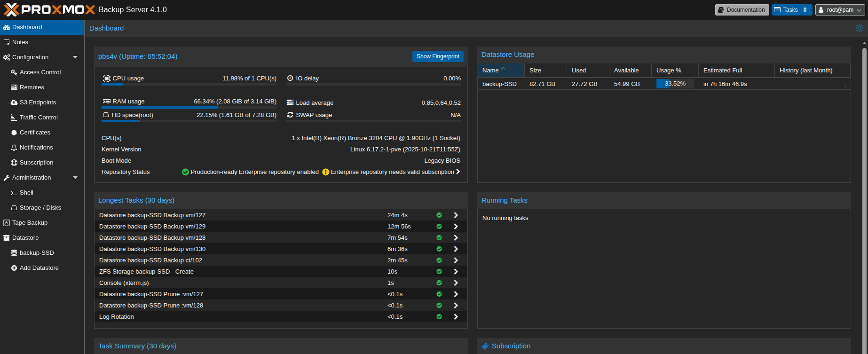Click the SWAP usage refresh icon
This screenshot has height=354, width=868.
pyautogui.click(x=290, y=115)
